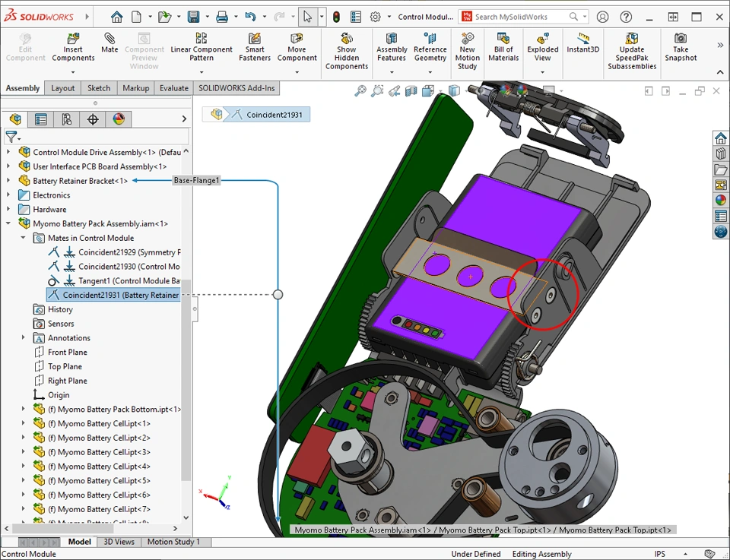Switch to the Evaluate tab
The height and width of the screenshot is (560, 730).
coord(173,88)
